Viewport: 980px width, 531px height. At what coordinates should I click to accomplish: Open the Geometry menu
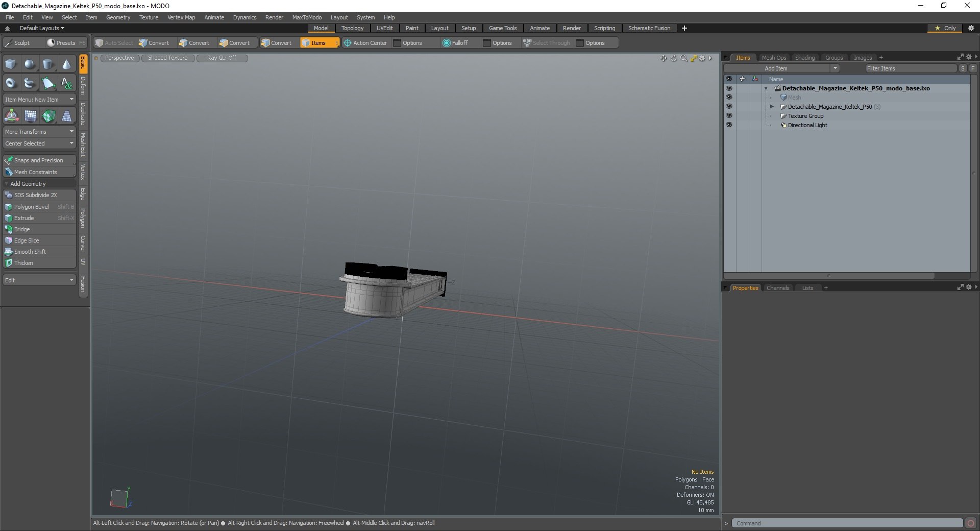tap(118, 17)
